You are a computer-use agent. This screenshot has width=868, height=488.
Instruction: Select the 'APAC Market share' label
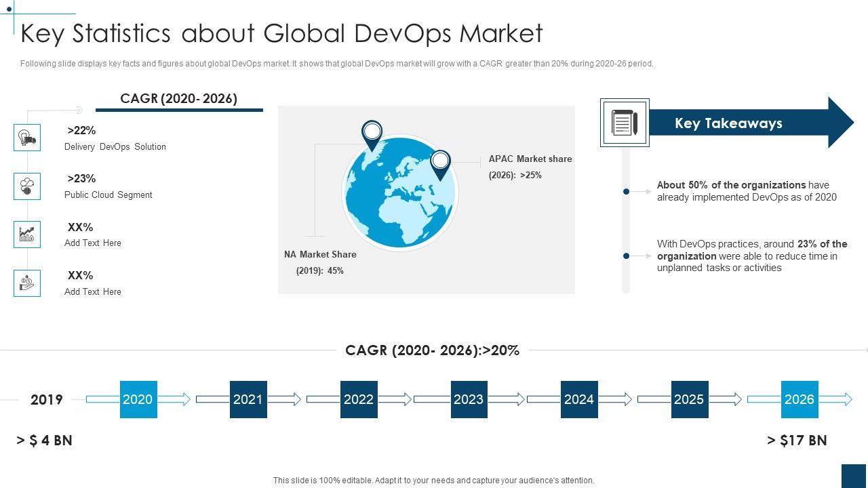click(x=530, y=159)
